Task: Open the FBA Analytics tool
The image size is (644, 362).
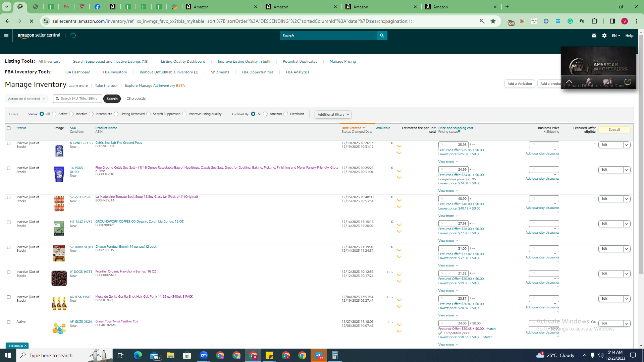Action: [x=298, y=72]
